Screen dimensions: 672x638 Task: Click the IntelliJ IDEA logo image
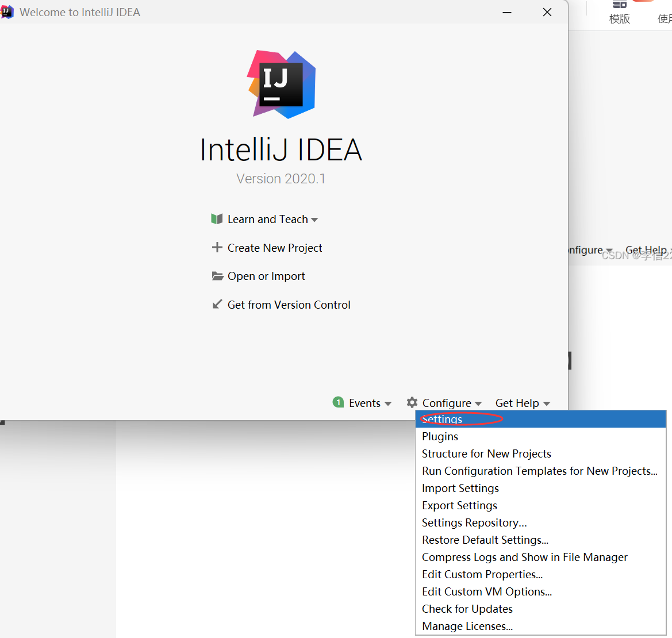(281, 84)
